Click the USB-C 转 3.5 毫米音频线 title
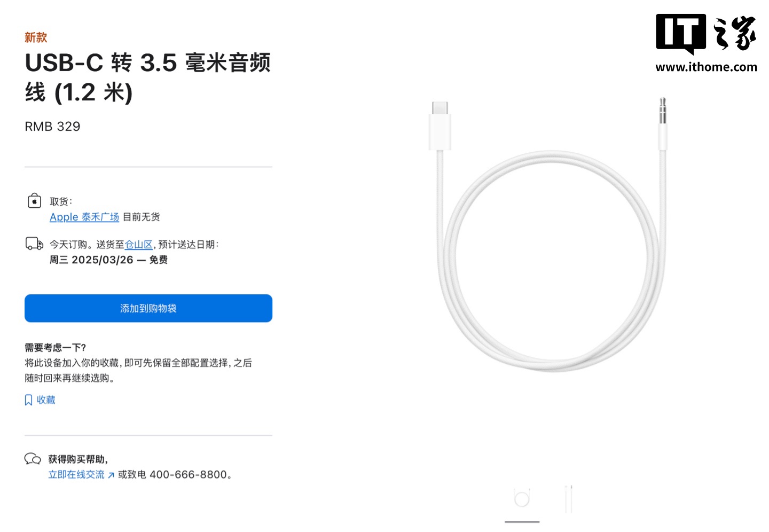This screenshot has height=532, width=769. point(148,77)
